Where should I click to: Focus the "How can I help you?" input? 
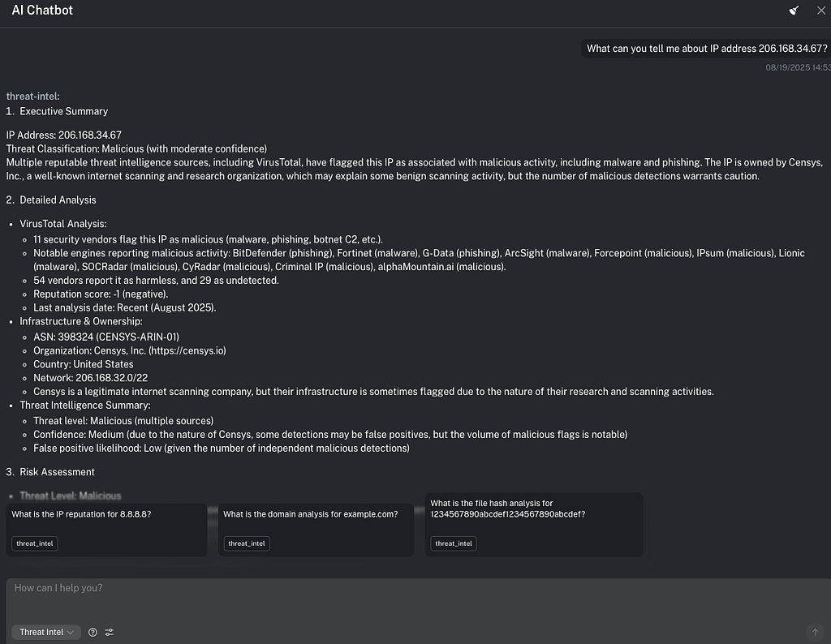[406, 588]
